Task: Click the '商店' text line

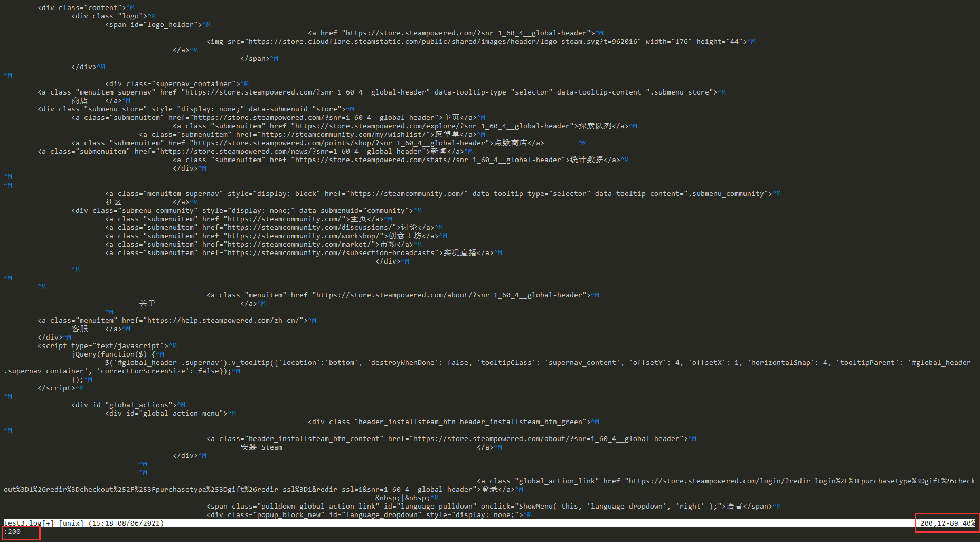Action: [x=101, y=100]
